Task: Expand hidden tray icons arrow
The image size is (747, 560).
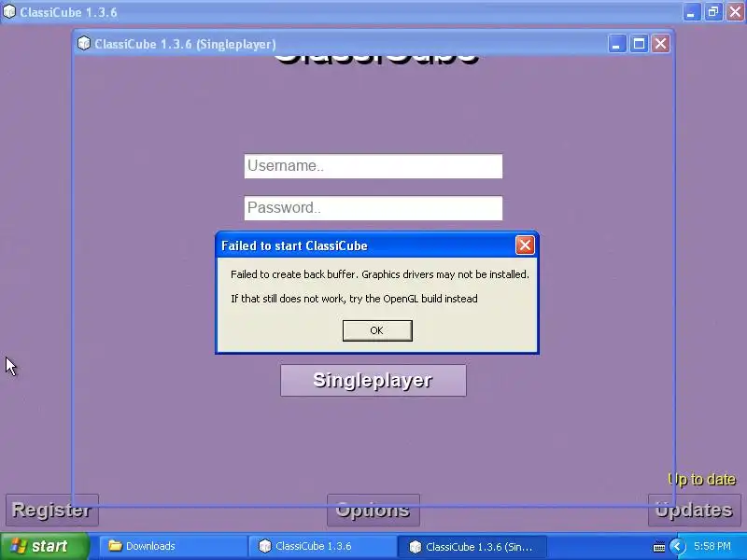Action: click(677, 546)
